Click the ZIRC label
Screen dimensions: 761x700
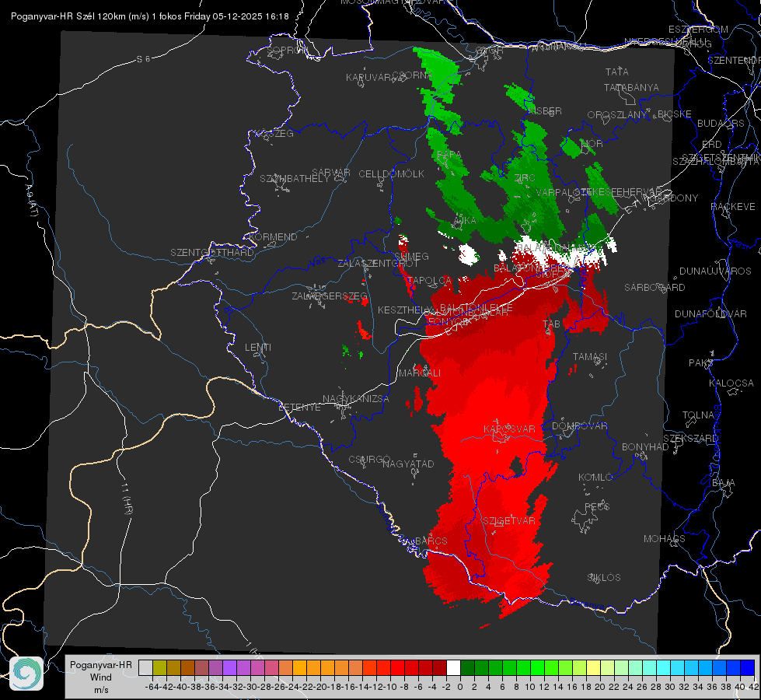pos(525,178)
